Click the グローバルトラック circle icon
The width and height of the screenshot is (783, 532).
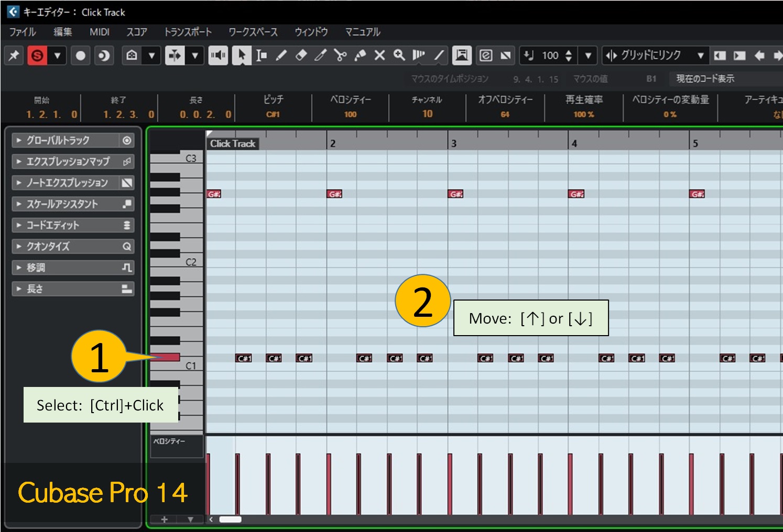coord(127,140)
